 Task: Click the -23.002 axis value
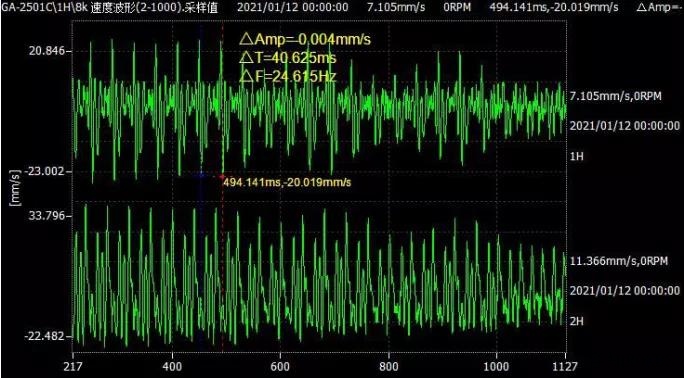point(43,171)
